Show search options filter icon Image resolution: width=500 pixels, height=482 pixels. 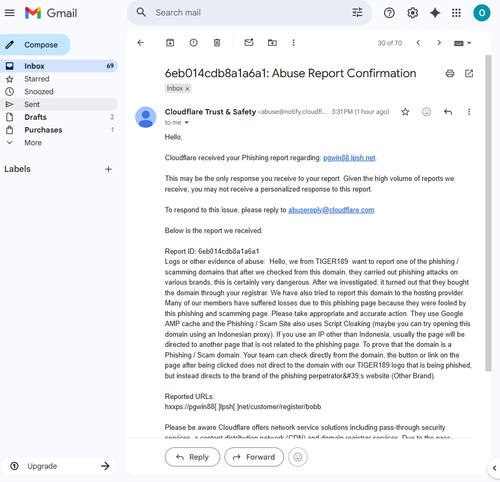[357, 13]
